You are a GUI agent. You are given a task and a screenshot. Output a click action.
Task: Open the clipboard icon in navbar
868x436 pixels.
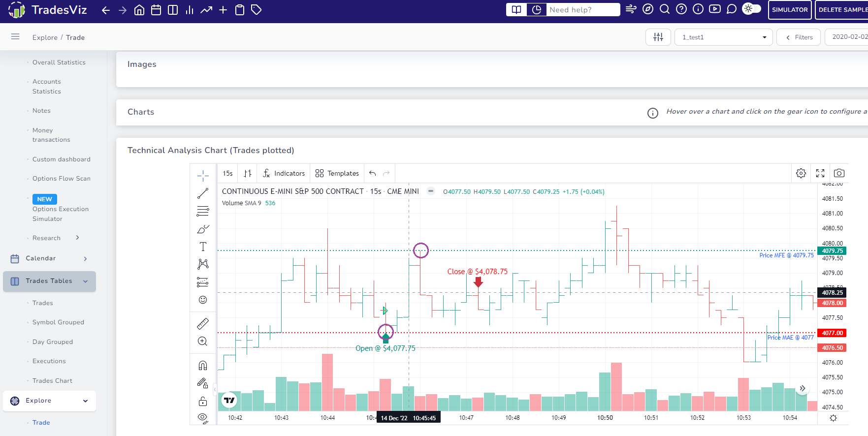point(240,10)
